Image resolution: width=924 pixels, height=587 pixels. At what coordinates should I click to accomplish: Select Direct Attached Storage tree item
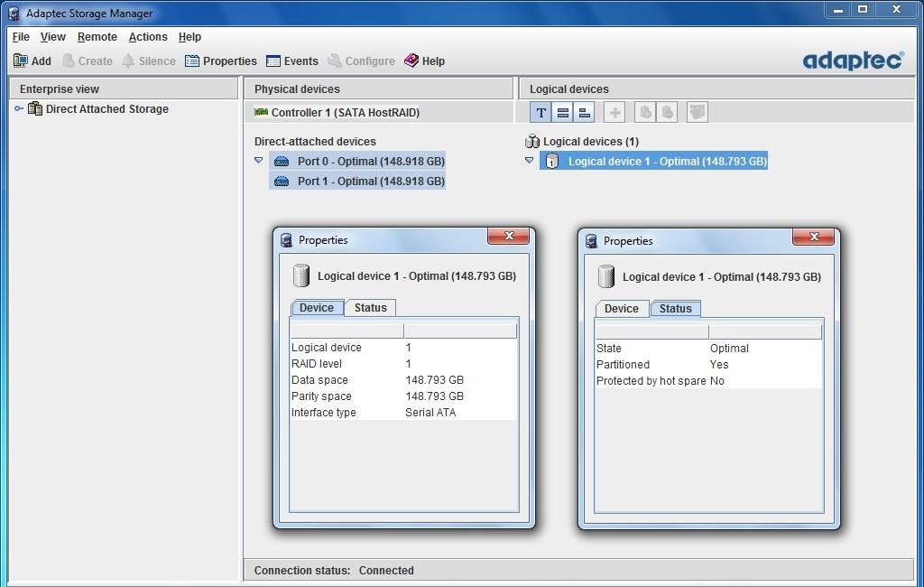point(106,108)
